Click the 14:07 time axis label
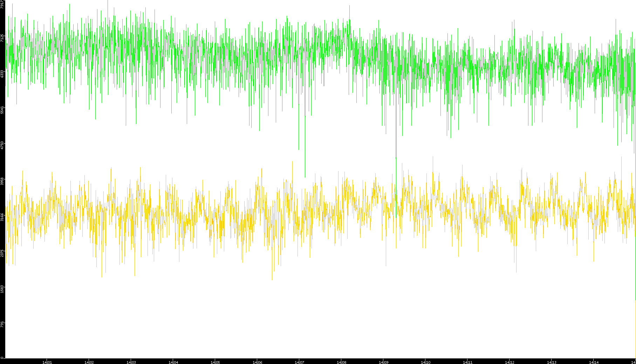 click(x=299, y=362)
